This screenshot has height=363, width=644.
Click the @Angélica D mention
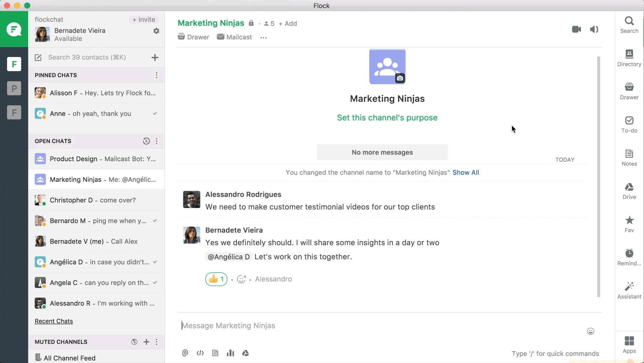coord(229,257)
